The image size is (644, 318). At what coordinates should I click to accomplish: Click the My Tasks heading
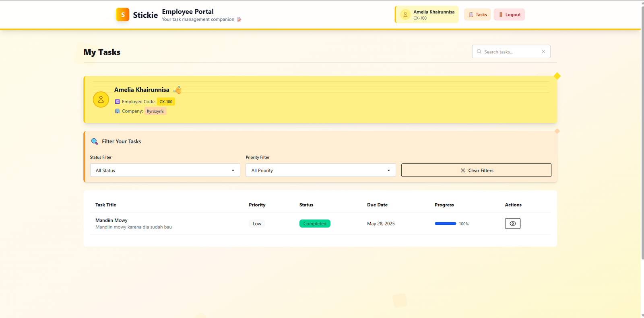point(102,52)
